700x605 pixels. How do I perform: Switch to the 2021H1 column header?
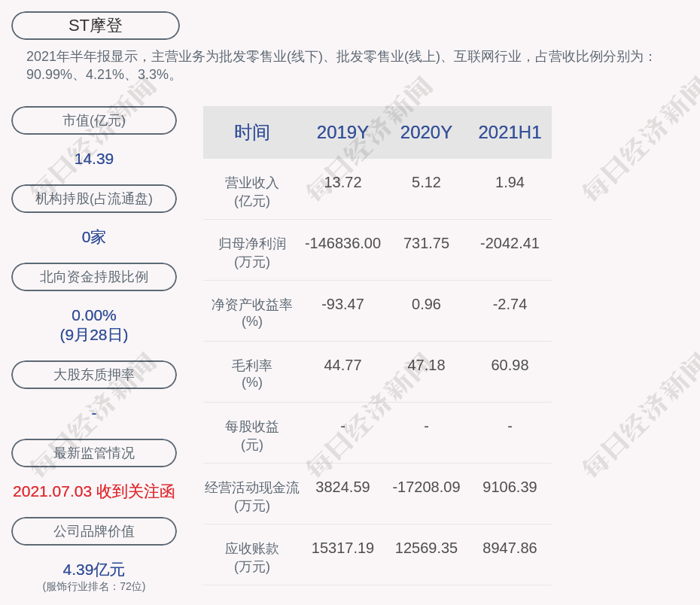click(x=510, y=132)
